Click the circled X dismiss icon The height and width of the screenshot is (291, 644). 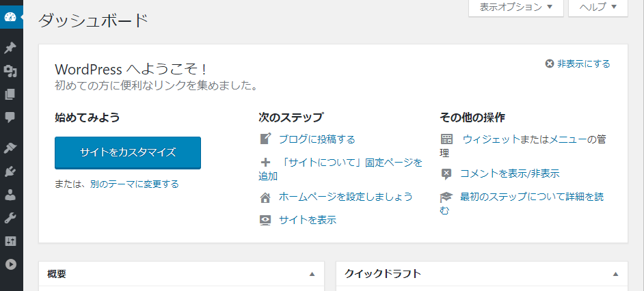[550, 64]
